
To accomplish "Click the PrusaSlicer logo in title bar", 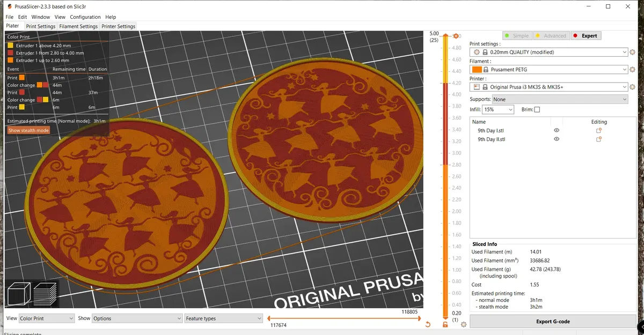I will pyautogui.click(x=9, y=6).
